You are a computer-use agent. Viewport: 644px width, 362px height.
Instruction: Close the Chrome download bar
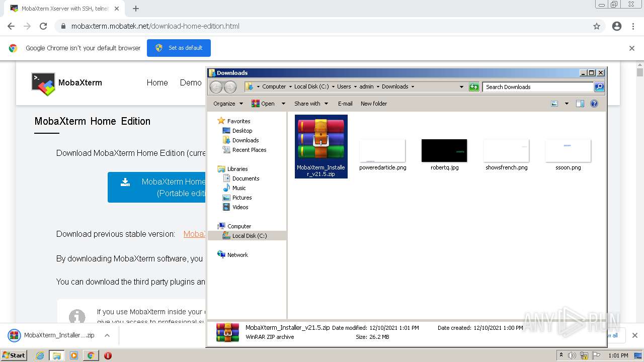point(634,335)
